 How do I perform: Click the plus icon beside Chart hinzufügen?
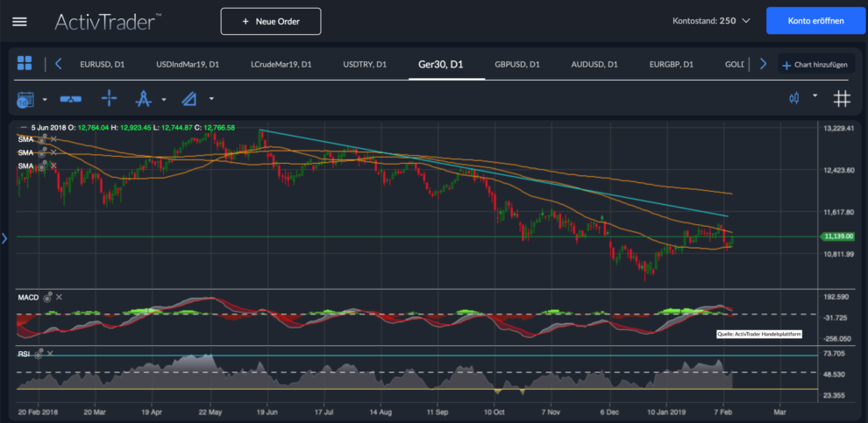tap(786, 66)
